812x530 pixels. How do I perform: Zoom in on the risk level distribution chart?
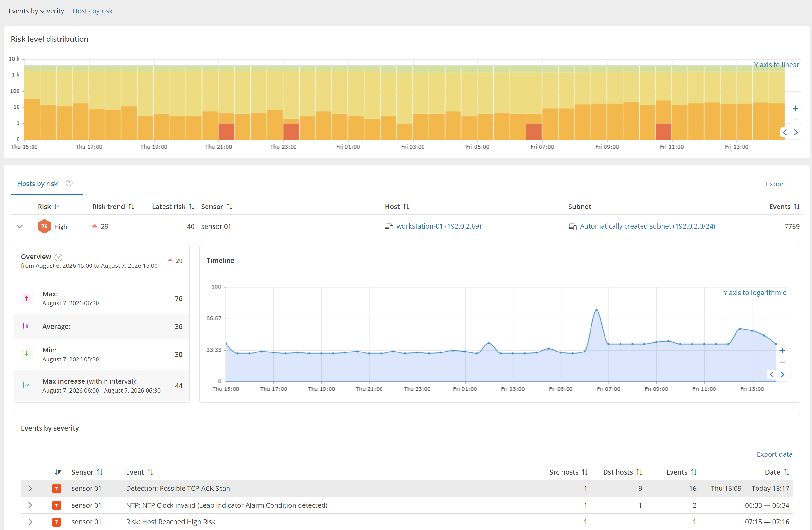click(795, 109)
